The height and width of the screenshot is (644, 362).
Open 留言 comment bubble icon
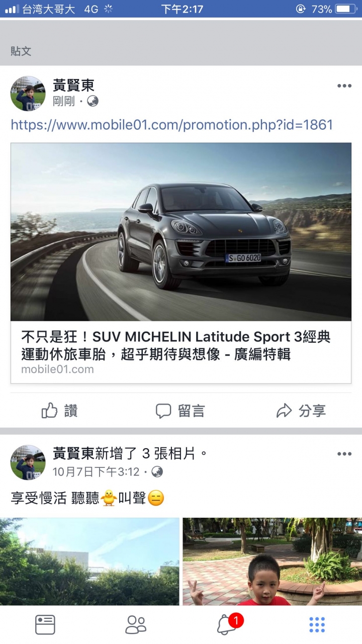click(x=163, y=411)
